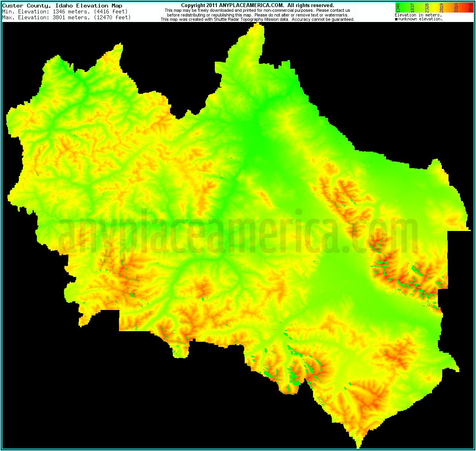Click the black unknown-elevation square in legend
The width and height of the screenshot is (476, 451).
click(x=396, y=19)
